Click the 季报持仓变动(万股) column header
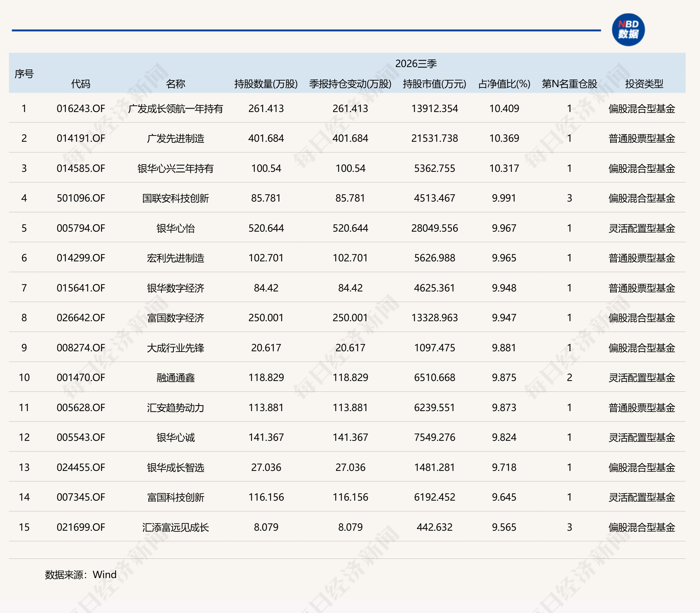 350,84
